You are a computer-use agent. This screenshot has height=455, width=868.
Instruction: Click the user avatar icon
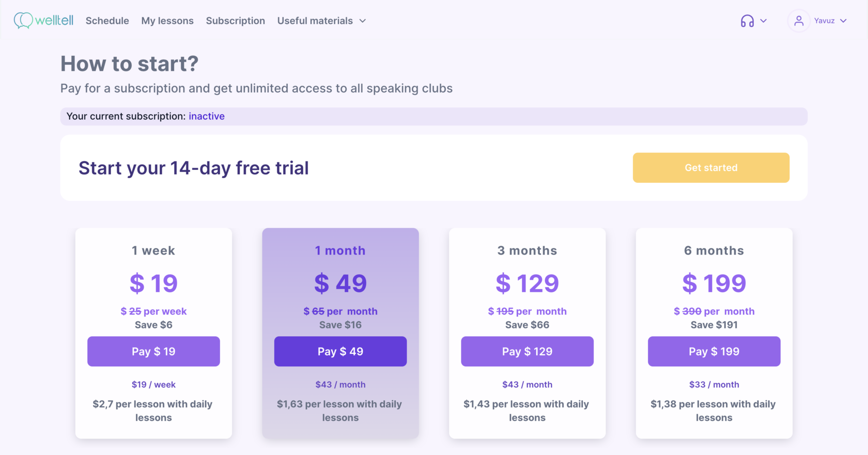(x=799, y=21)
